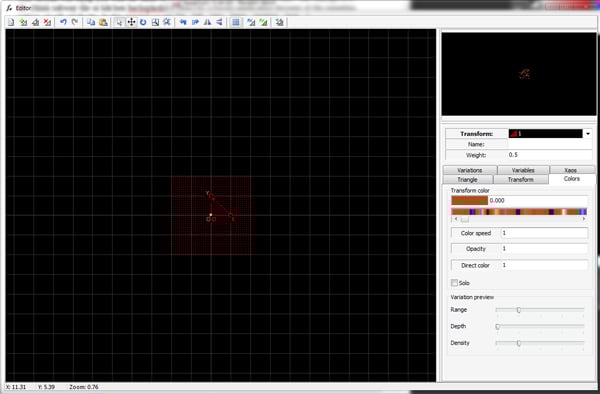Viewport: 600px width, 394px height.
Task: Click the Zoom: 0.76 status text
Action: point(84,387)
